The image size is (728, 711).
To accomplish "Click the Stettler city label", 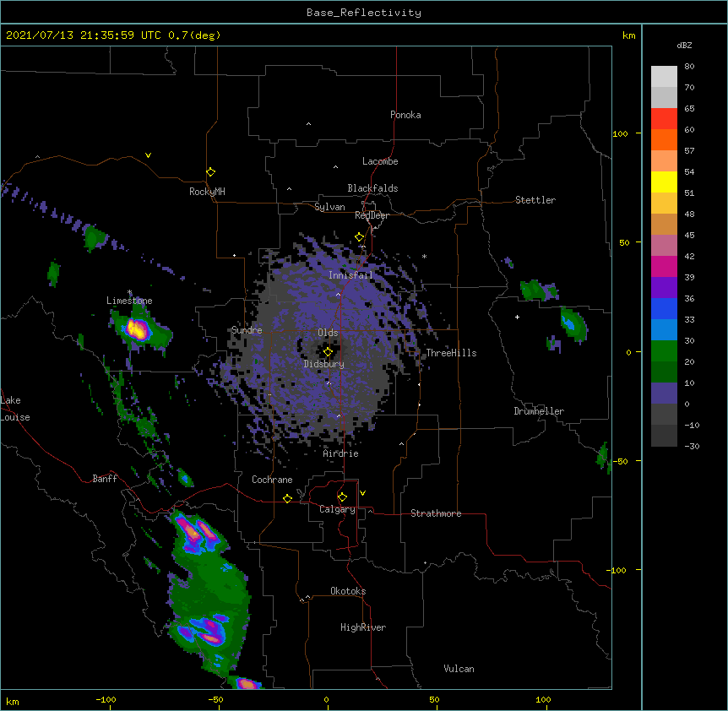I will point(535,200).
